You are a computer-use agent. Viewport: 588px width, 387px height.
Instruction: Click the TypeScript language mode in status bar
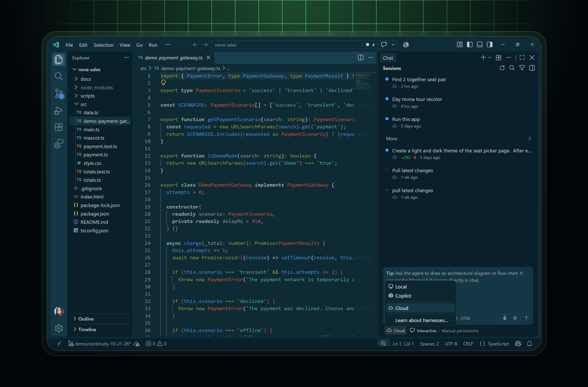click(x=498, y=344)
